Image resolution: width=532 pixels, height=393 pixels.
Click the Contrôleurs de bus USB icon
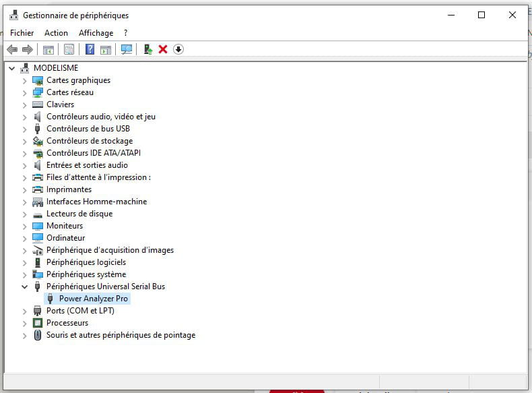(x=38, y=129)
